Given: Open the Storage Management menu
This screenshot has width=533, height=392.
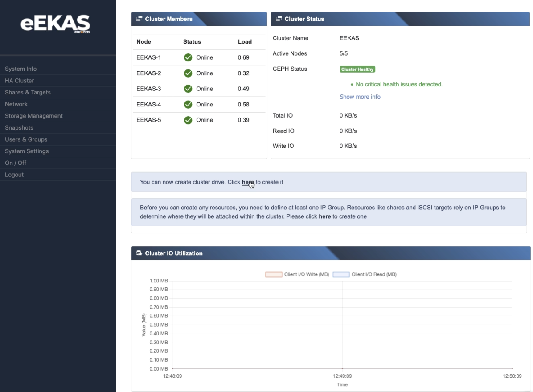Looking at the screenshot, I should (x=34, y=116).
